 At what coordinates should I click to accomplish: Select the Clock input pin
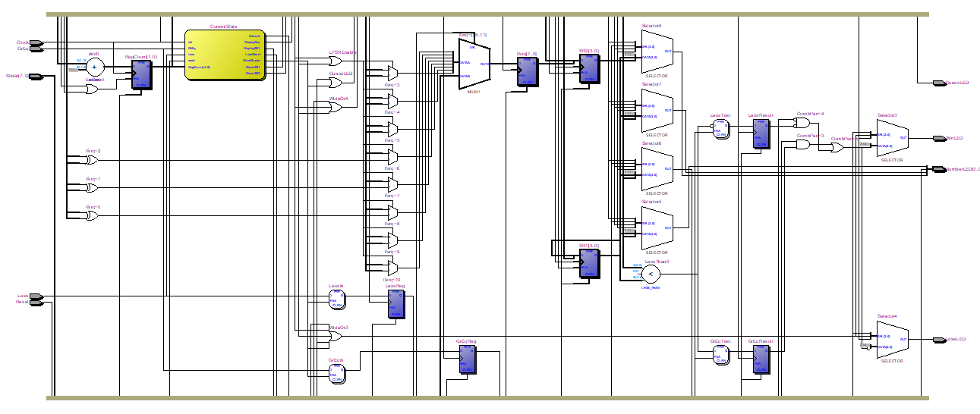pos(36,42)
